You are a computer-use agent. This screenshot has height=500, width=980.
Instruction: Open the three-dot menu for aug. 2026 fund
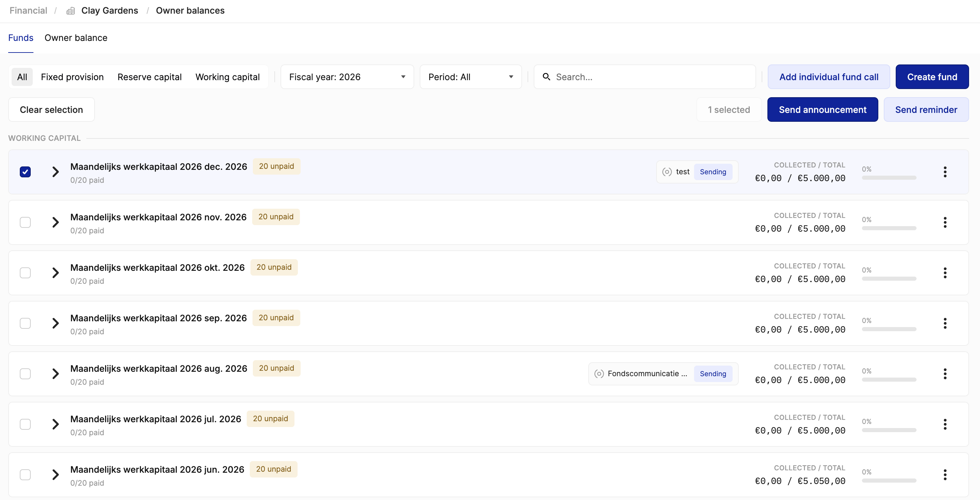(945, 374)
